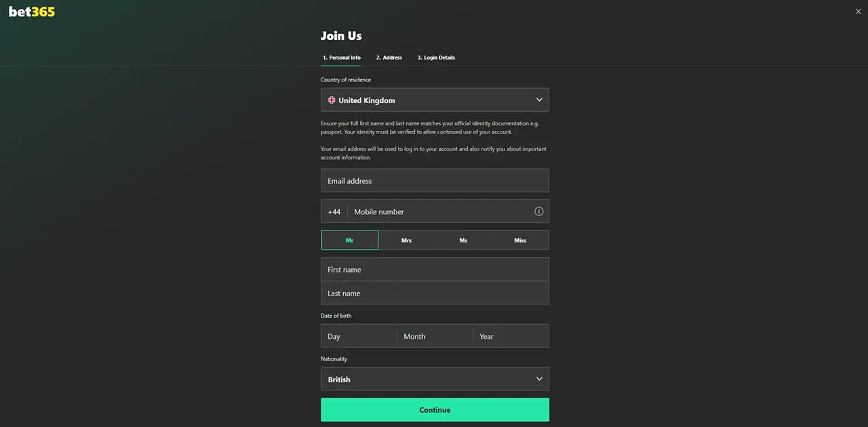Expand the Country of residence chevron

[539, 100]
